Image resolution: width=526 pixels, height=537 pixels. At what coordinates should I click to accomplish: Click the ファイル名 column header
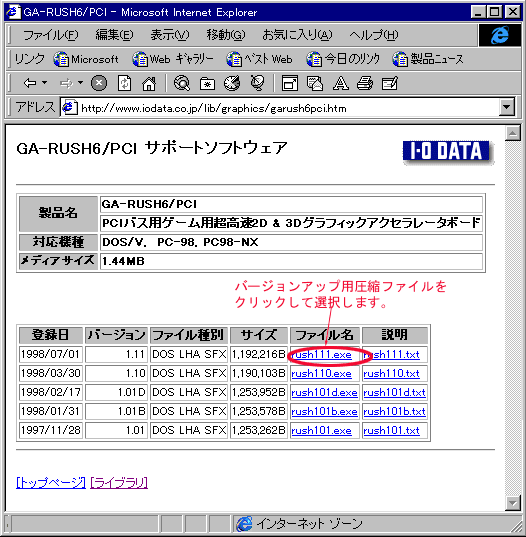click(324, 335)
